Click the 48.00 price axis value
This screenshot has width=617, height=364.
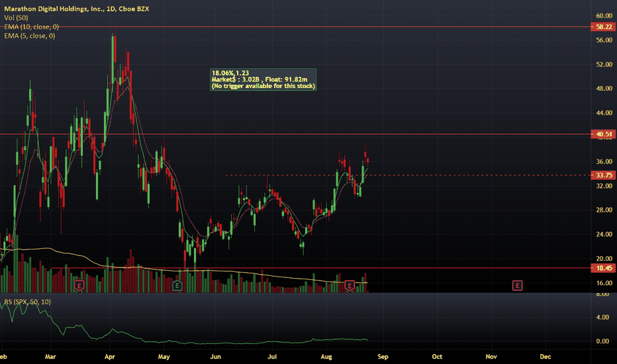(x=604, y=89)
